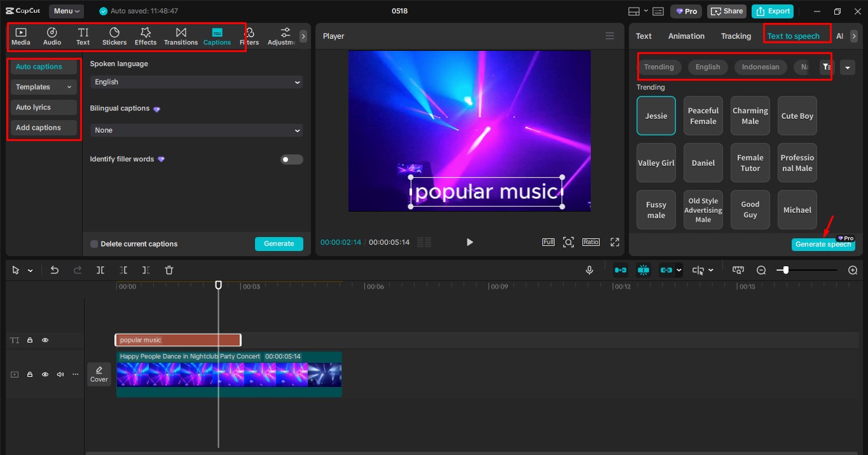Open the Stickers panel
The image size is (868, 455).
(114, 36)
